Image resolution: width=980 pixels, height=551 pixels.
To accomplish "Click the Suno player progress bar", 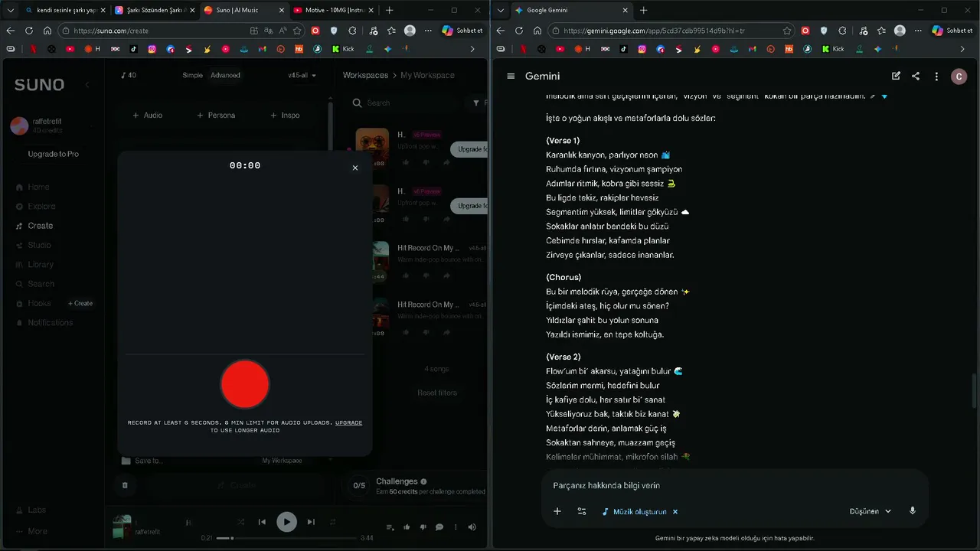I will [286, 538].
